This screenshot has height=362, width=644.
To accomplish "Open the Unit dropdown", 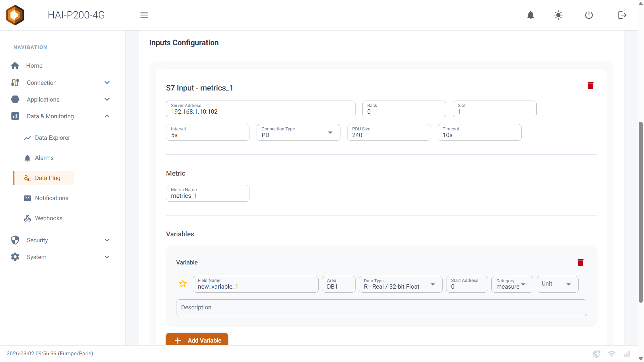I will pyautogui.click(x=557, y=284).
